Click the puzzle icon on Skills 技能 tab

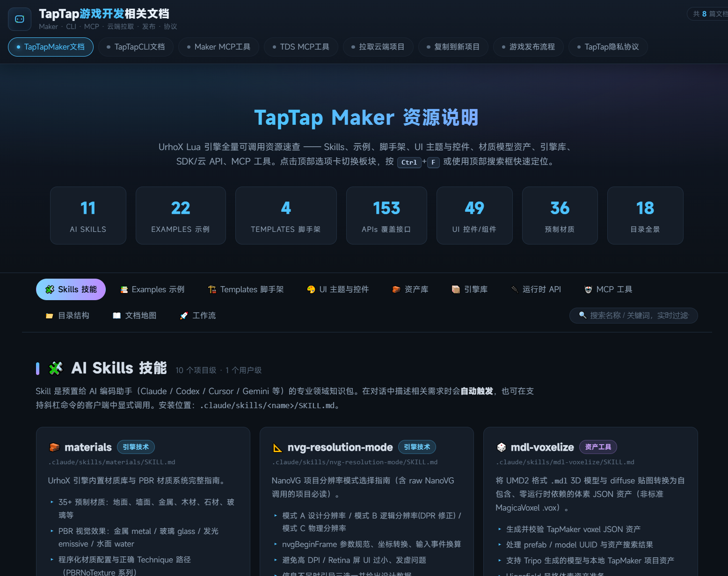point(50,289)
